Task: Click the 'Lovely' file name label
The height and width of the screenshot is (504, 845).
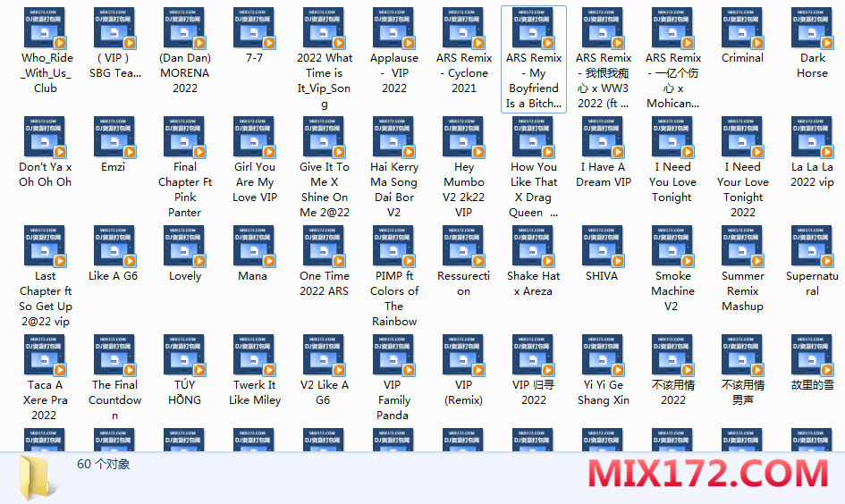Action: point(185,276)
